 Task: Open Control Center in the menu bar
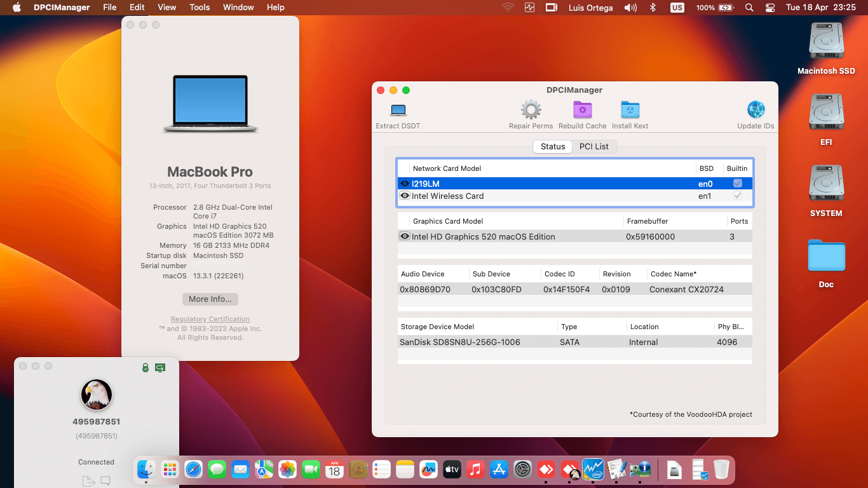770,8
